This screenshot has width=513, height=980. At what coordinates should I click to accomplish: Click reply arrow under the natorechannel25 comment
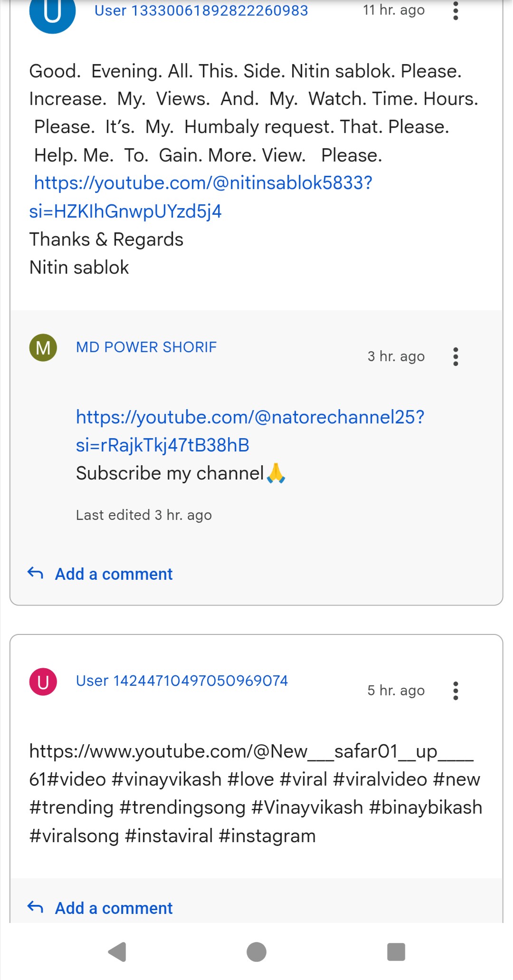(36, 573)
